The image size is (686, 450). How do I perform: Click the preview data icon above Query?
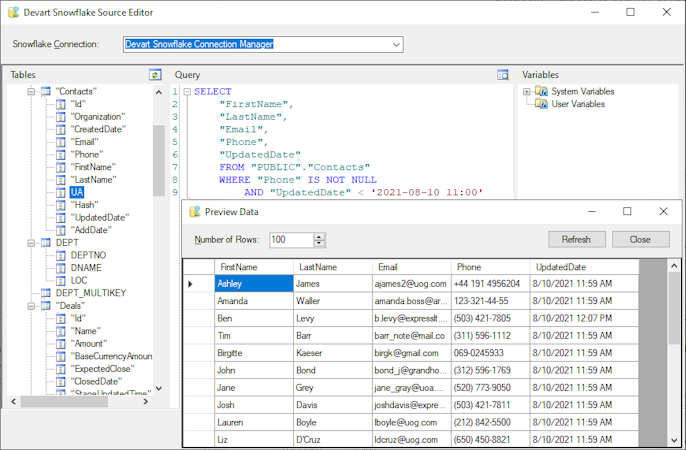pos(503,75)
